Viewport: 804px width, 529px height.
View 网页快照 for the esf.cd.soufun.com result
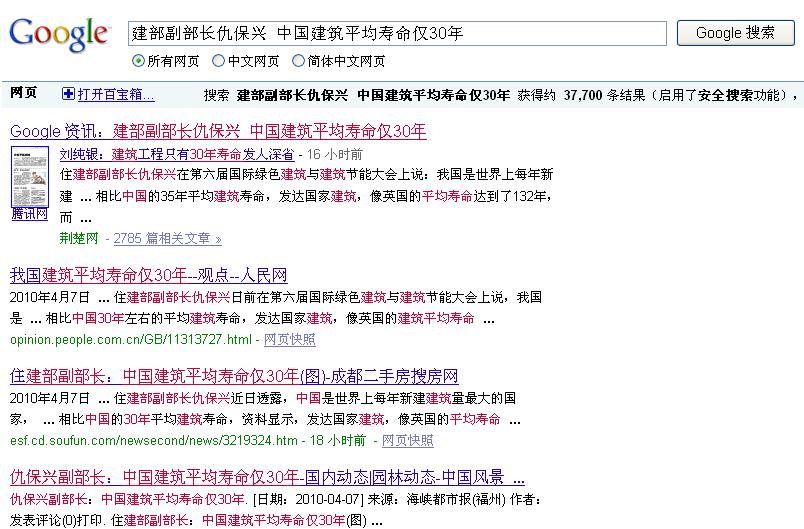pos(407,440)
